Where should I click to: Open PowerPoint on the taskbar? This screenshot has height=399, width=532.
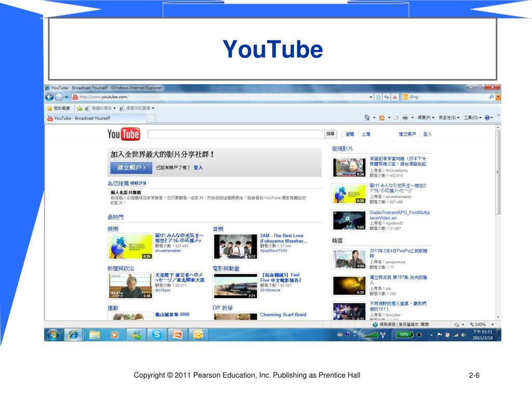point(178,335)
